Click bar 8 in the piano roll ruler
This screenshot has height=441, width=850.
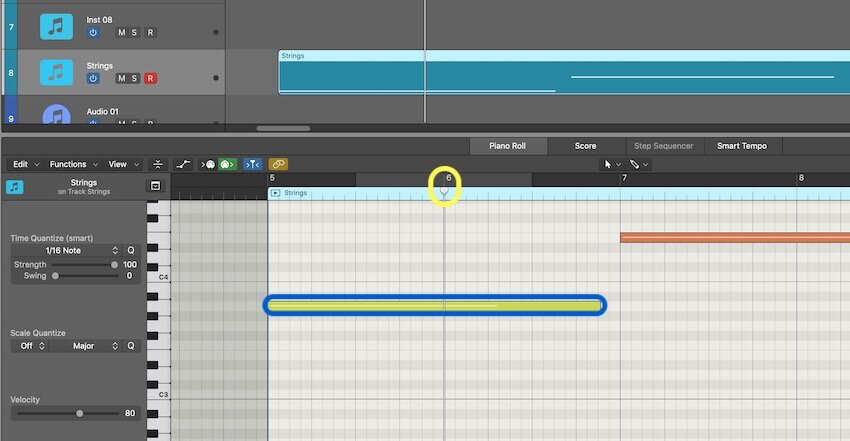point(801,178)
